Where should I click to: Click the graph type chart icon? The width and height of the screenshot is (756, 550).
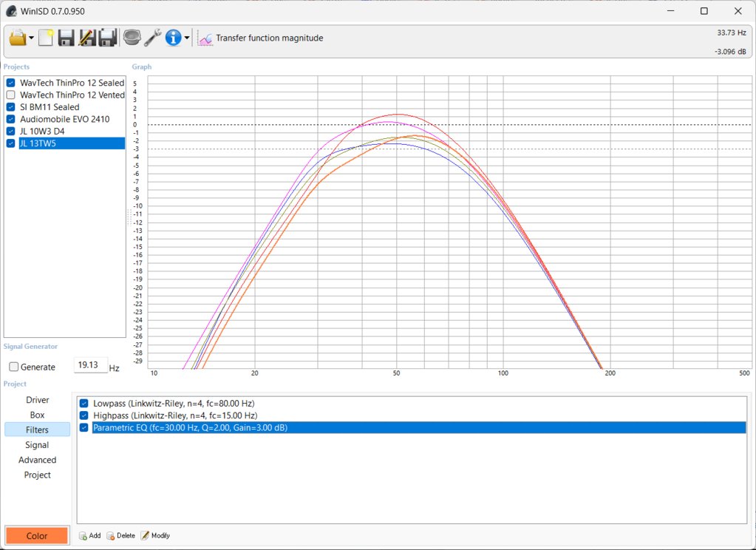[205, 38]
